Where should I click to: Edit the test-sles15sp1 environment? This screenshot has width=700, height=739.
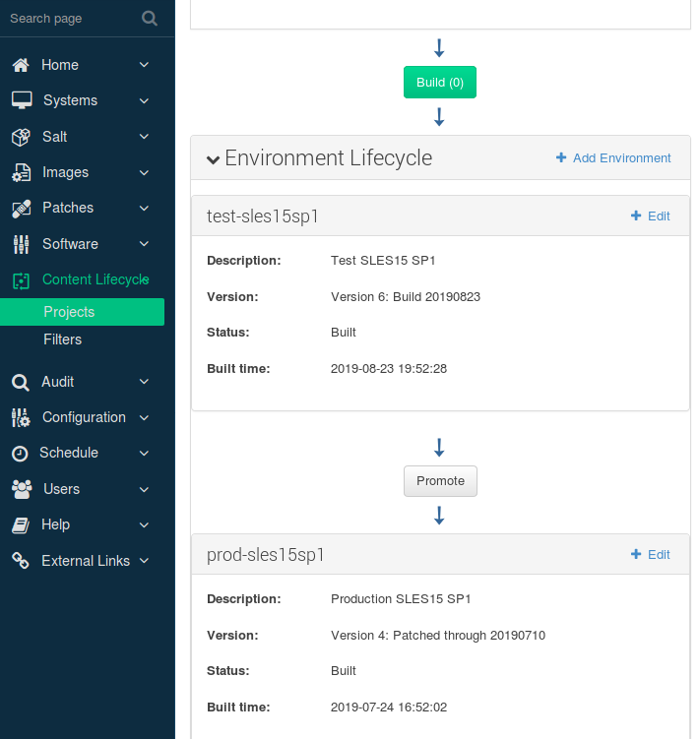pos(650,216)
